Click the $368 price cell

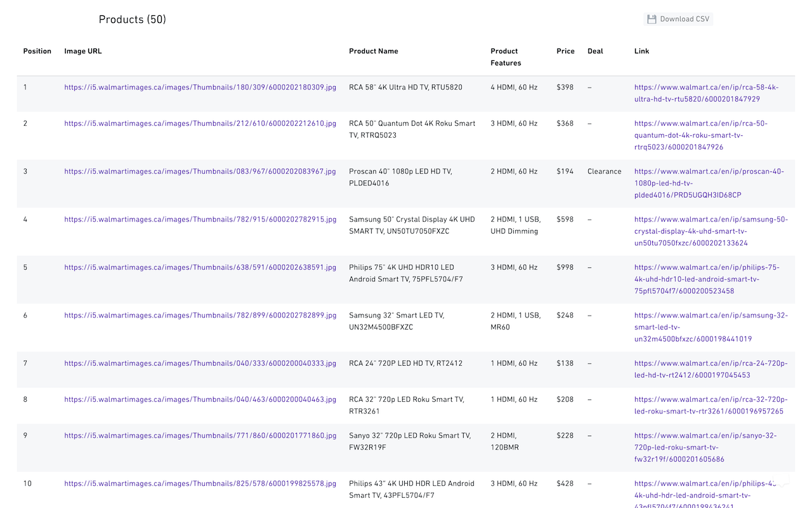point(565,123)
